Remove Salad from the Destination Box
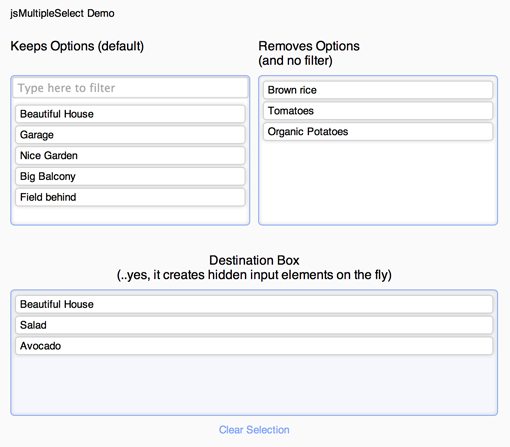The height and width of the screenshot is (447, 510). click(x=254, y=325)
